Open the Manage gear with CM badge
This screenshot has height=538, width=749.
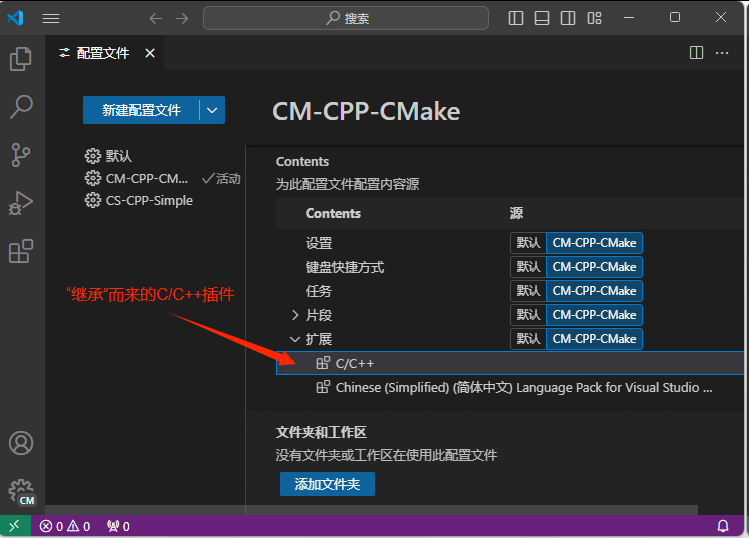coord(22,492)
